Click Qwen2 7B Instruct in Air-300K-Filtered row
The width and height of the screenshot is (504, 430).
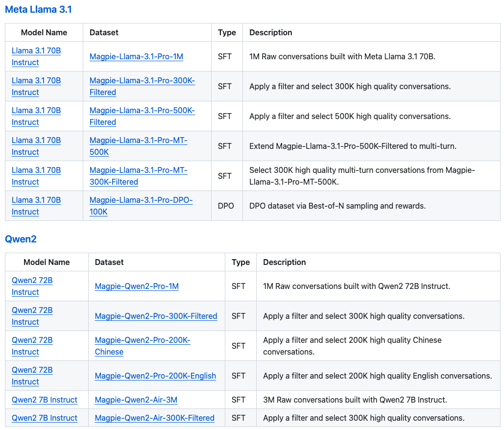coord(45,418)
